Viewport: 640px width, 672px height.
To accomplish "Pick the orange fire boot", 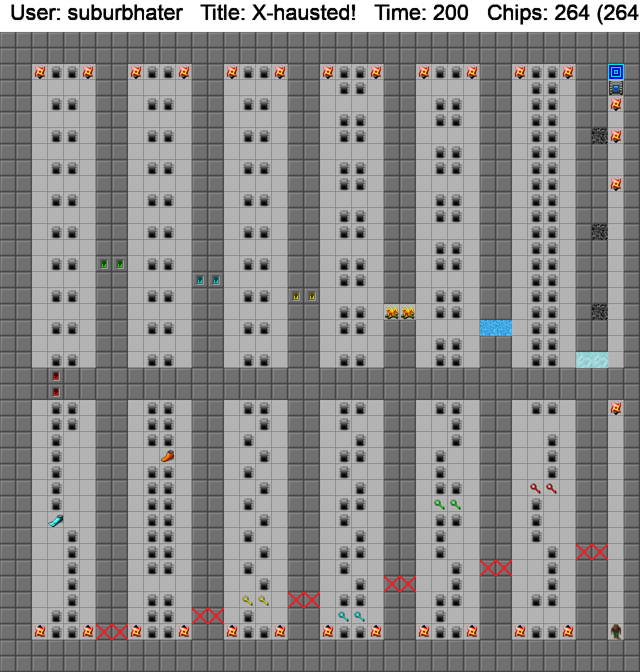I will (x=168, y=456).
